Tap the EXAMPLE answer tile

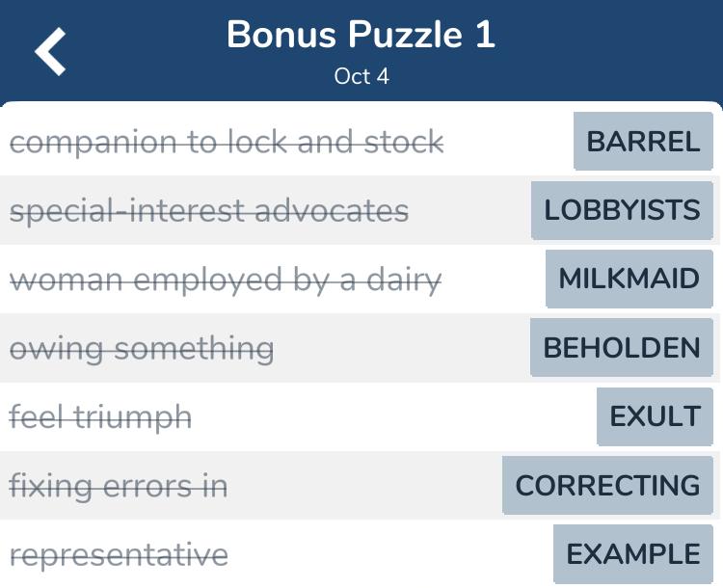coord(633,554)
